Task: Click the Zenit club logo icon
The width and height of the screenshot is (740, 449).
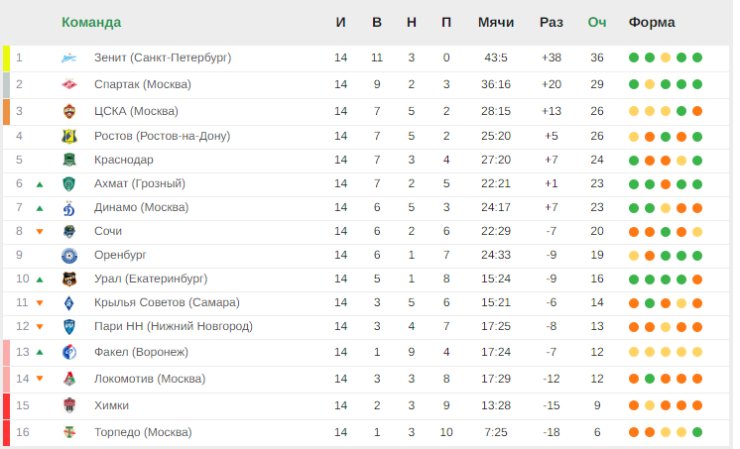Action: coord(69,58)
